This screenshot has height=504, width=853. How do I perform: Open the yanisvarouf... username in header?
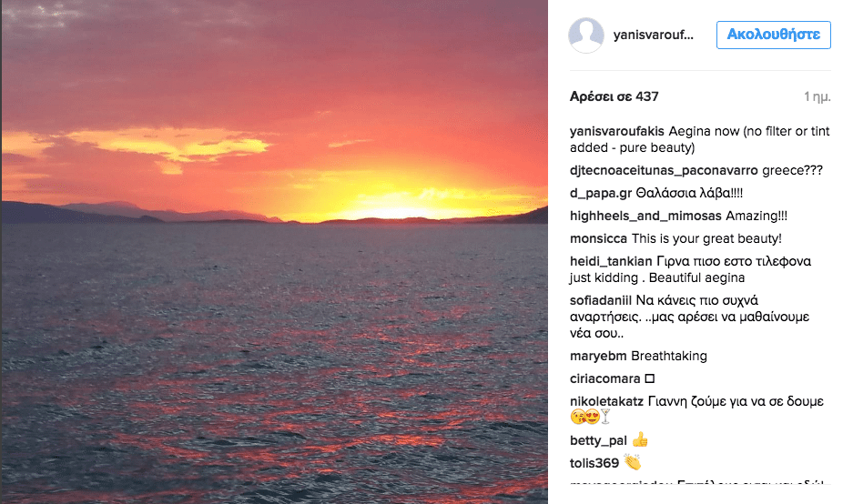[655, 35]
